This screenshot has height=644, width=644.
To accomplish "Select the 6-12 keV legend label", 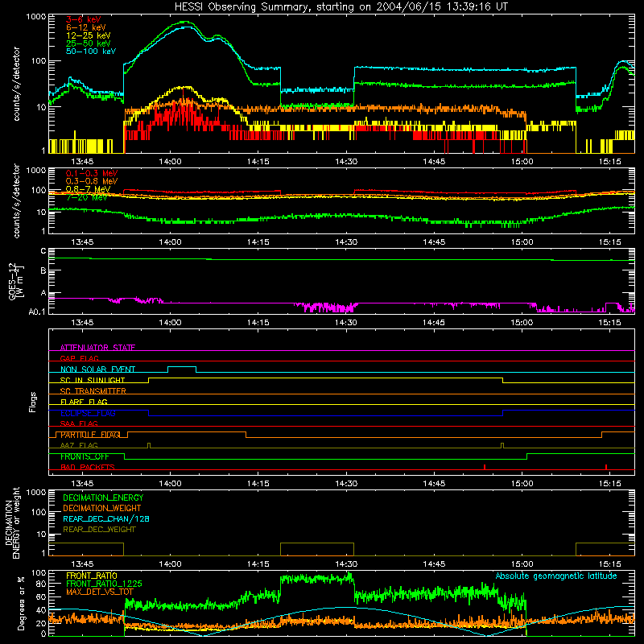I will 86,27.
